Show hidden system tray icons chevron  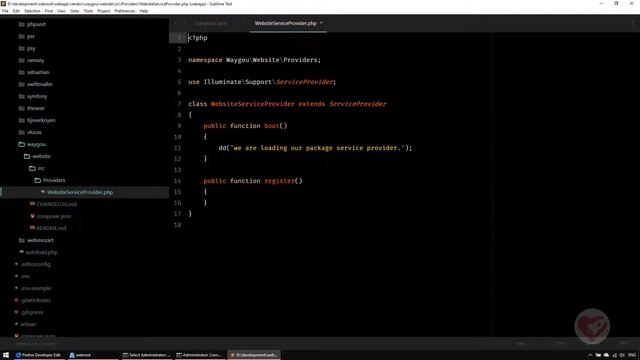590,355
